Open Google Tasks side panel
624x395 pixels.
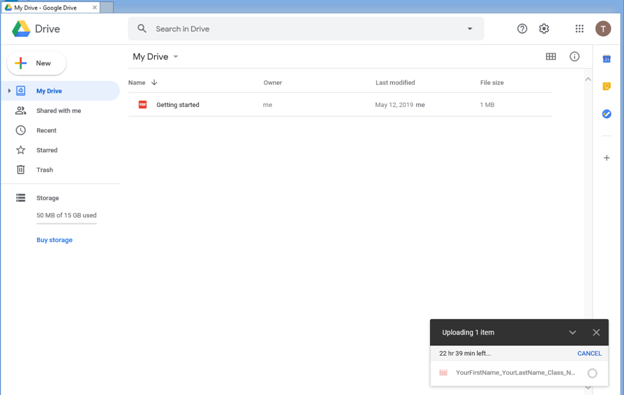tap(606, 114)
